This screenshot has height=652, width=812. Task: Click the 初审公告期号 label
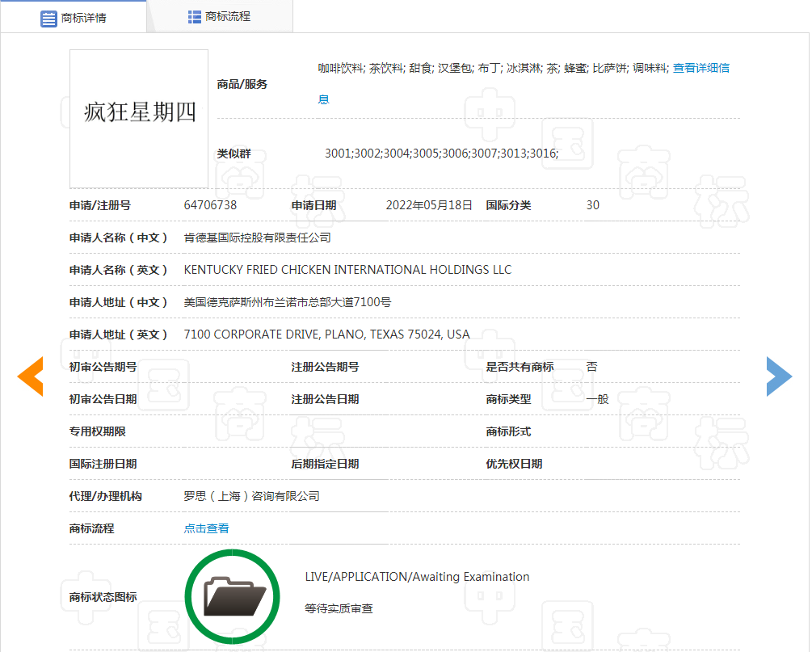(x=103, y=367)
